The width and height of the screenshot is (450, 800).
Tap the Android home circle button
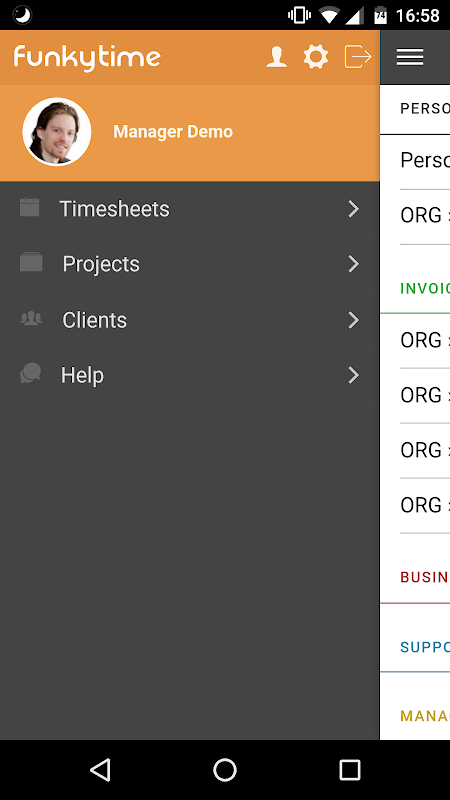point(225,769)
